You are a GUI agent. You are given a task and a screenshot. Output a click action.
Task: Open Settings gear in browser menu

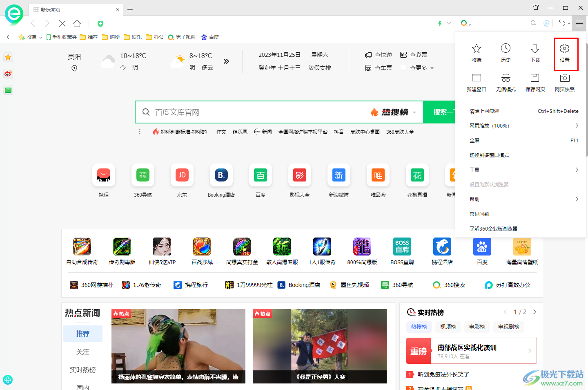(565, 54)
